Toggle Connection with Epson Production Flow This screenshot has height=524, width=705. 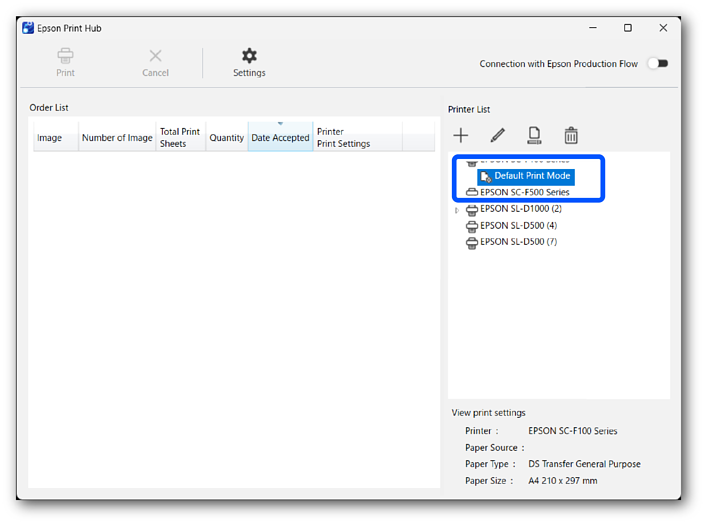coord(657,64)
